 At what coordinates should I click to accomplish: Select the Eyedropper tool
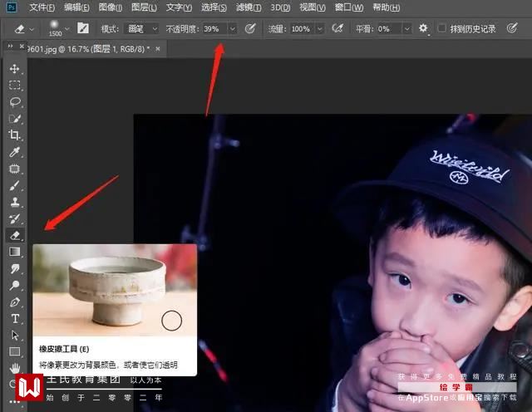coord(14,152)
